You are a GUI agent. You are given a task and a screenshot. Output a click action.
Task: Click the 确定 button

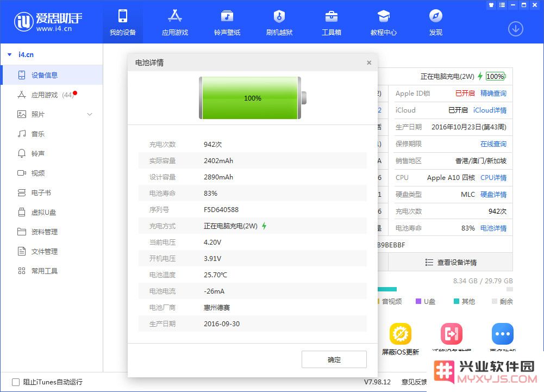click(334, 359)
